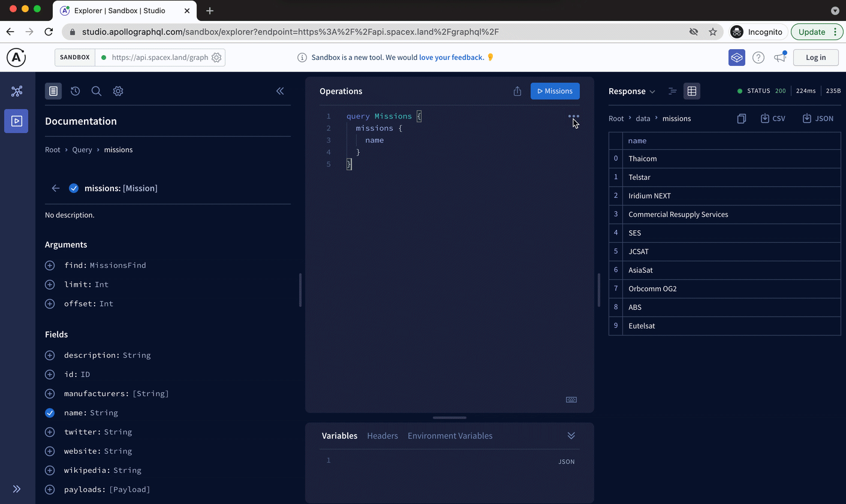Uncheck the name field

click(50, 413)
